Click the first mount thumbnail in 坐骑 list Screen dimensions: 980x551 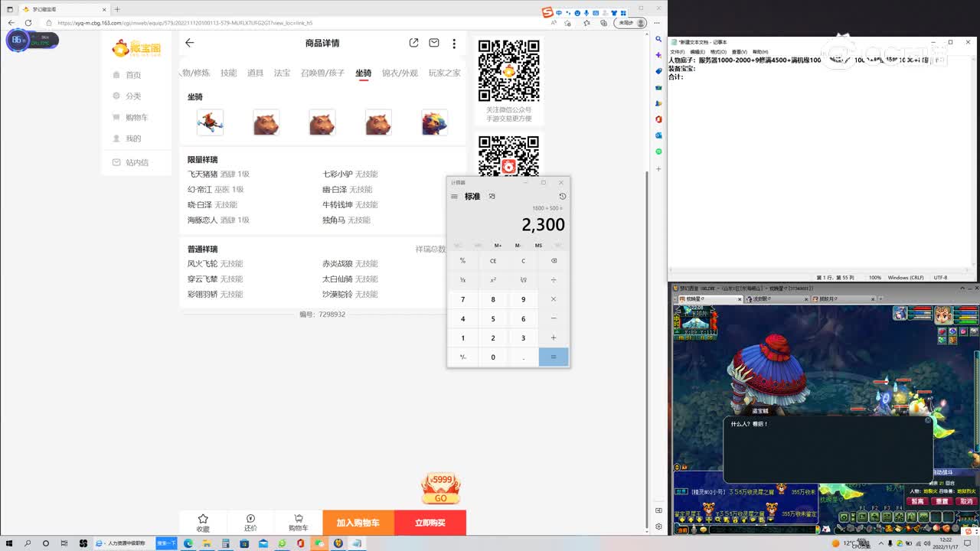[211, 122]
